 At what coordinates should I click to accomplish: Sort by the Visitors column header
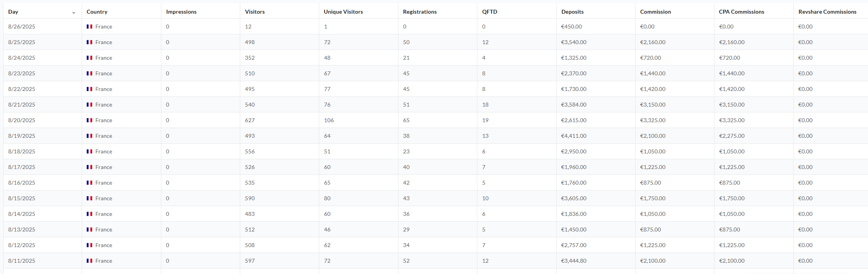pyautogui.click(x=255, y=12)
